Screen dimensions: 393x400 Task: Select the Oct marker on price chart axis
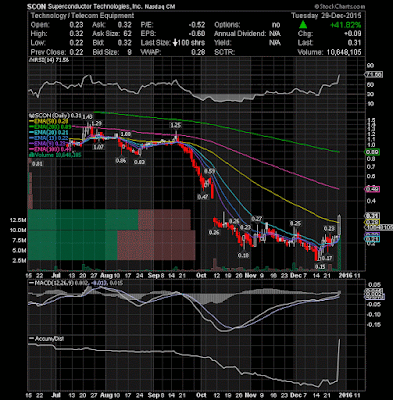[201, 276]
